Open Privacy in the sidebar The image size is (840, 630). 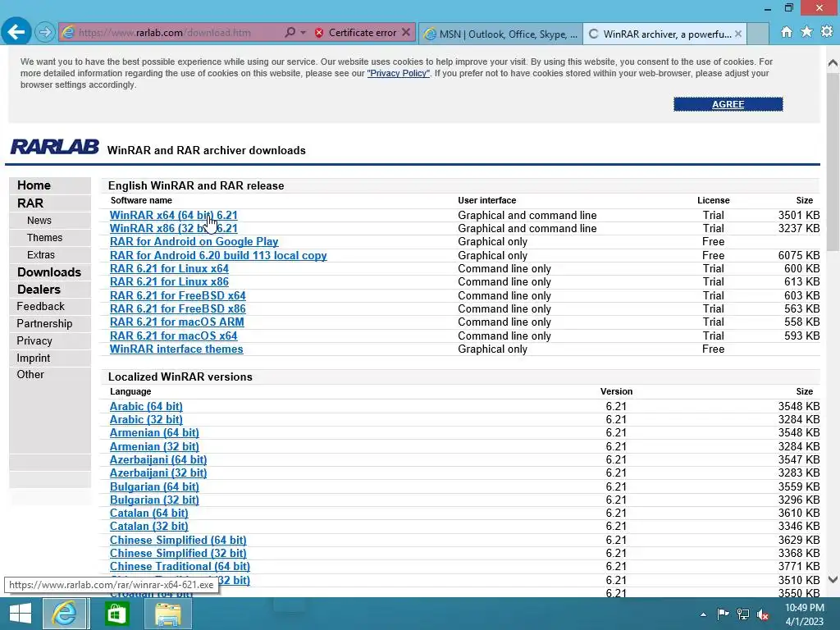[x=34, y=340]
